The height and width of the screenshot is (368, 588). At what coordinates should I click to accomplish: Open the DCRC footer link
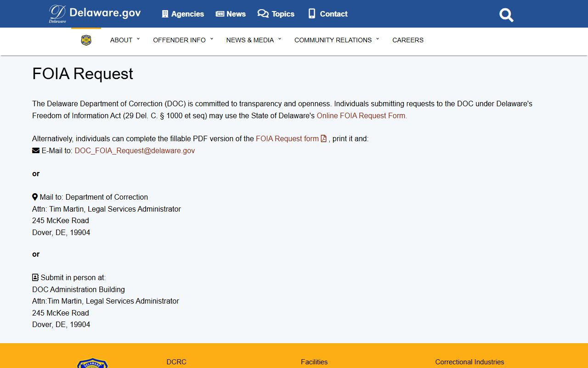coord(176,362)
